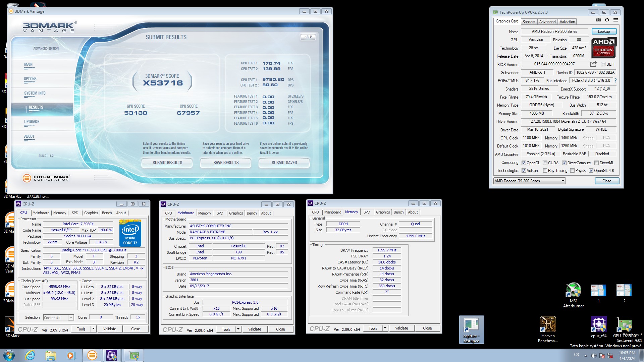Toggle DirectCompute checkbox
Image resolution: width=644 pixels, height=362 pixels.
tap(564, 163)
